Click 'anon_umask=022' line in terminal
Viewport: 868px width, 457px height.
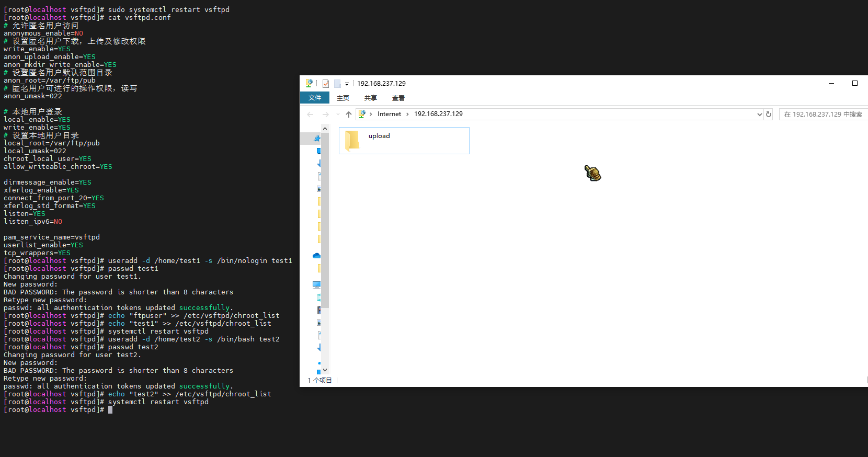(x=33, y=96)
